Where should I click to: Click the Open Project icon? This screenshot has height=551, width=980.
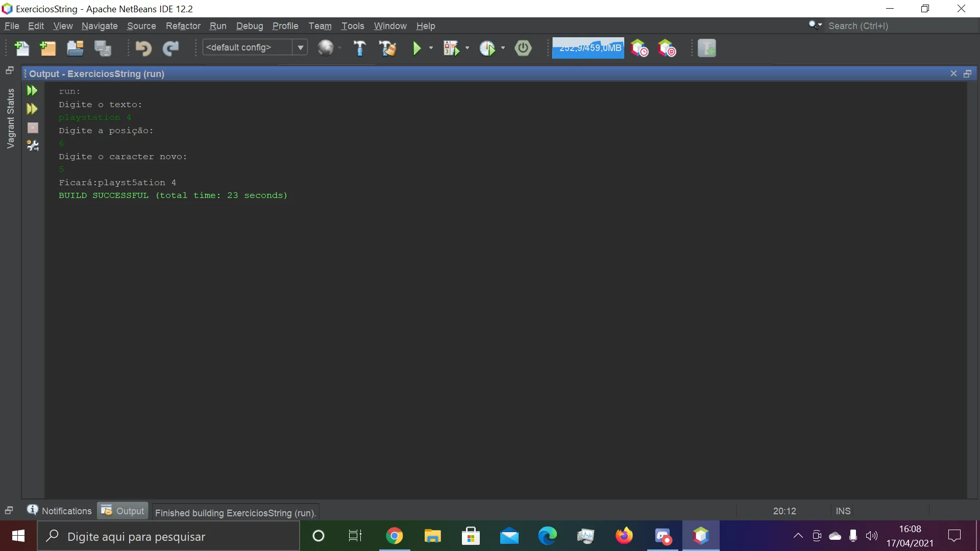[x=75, y=48]
